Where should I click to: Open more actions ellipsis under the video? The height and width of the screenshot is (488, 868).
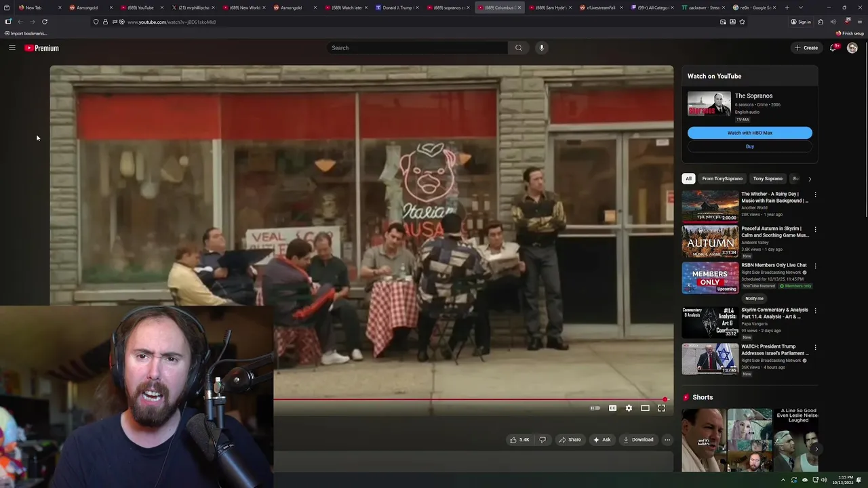(667, 440)
